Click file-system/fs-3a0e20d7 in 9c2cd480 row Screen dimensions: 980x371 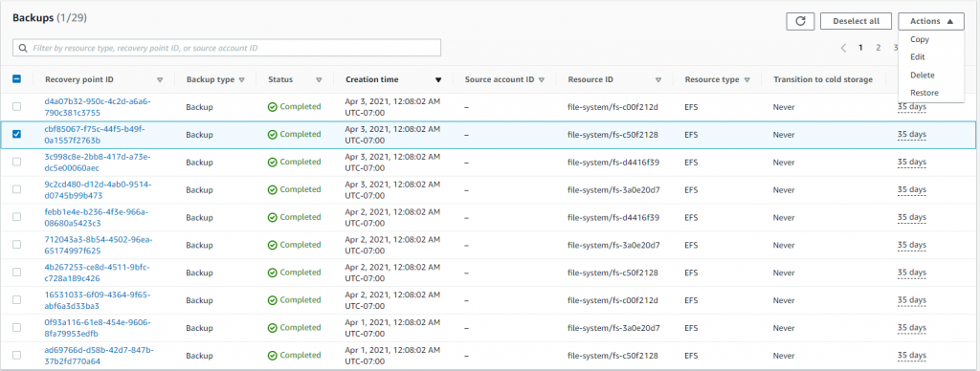[x=613, y=189]
